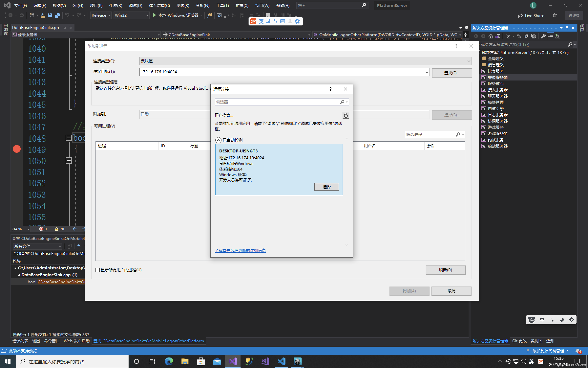Open the Win32 platform dropdown
This screenshot has width=588, height=368.
point(131,15)
